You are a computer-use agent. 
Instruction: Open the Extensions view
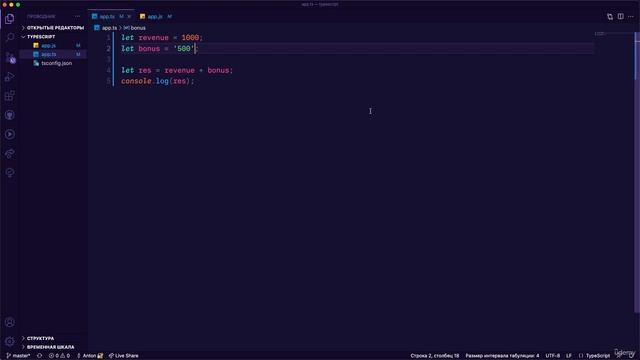click(9, 96)
